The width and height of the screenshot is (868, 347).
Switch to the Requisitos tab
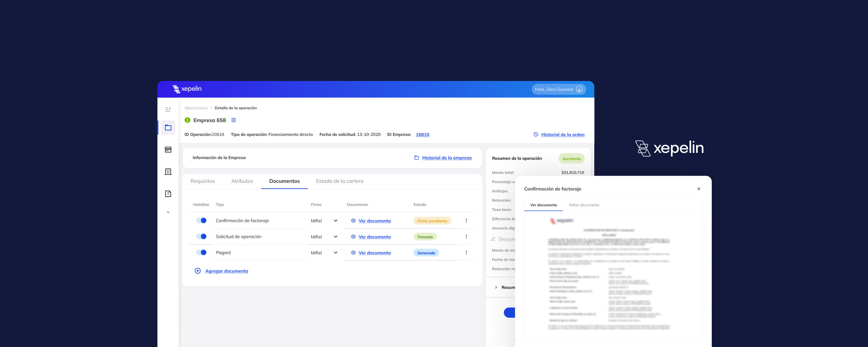click(203, 181)
